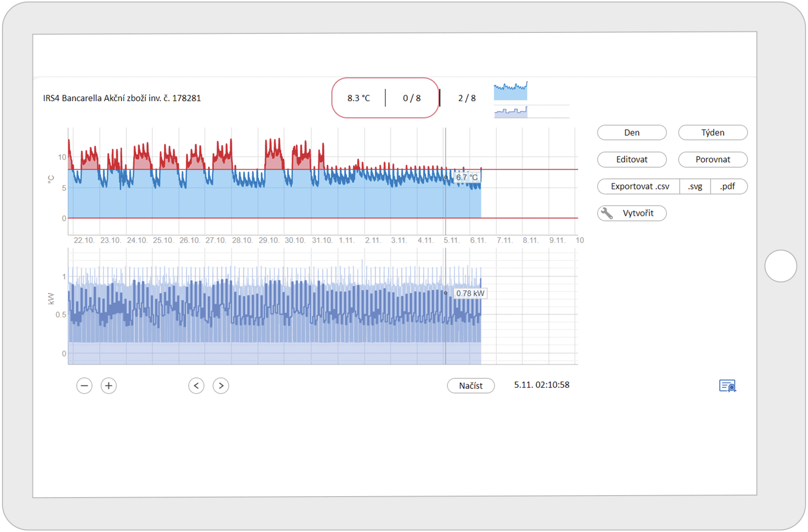The width and height of the screenshot is (808, 532).
Task: Click the Načíst button
Action: coord(471,386)
